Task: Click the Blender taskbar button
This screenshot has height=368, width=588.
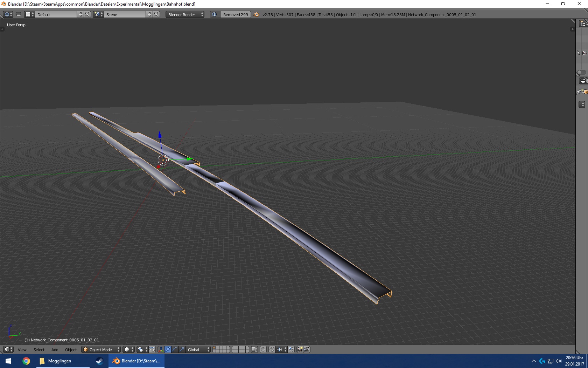Action: [136, 361]
